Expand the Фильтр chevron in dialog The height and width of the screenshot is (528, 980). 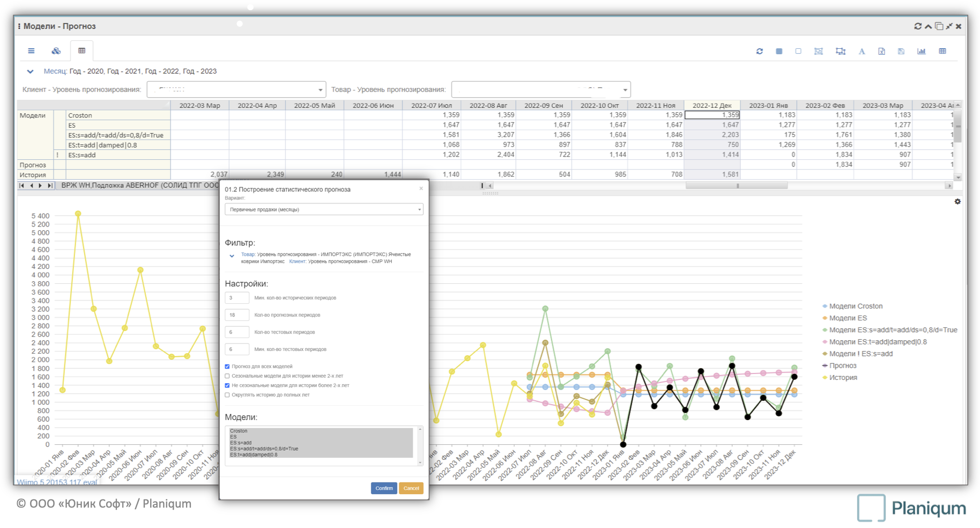(x=232, y=256)
